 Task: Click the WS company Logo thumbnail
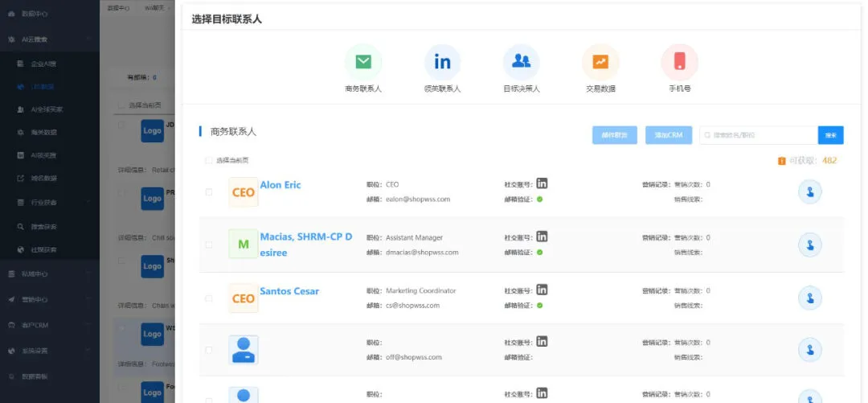click(x=152, y=335)
